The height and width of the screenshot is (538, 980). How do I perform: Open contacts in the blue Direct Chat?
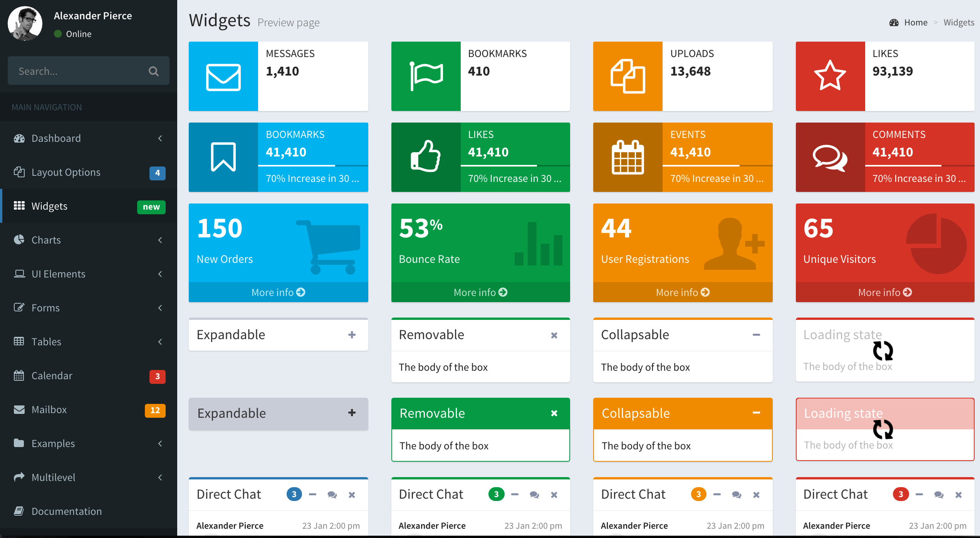(332, 495)
